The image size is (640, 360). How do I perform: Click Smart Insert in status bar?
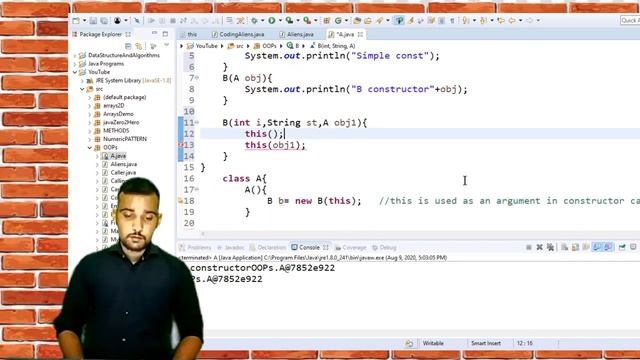(486, 343)
